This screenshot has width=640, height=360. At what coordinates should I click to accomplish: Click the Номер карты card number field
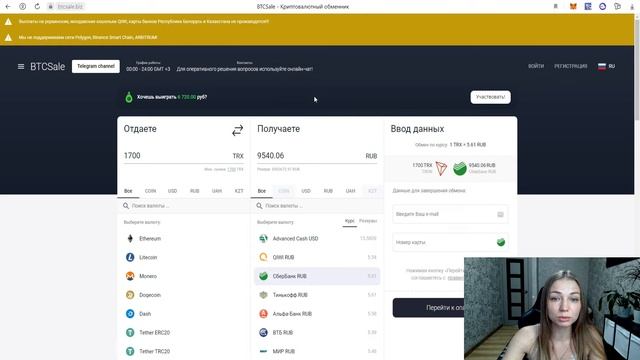[450, 242]
